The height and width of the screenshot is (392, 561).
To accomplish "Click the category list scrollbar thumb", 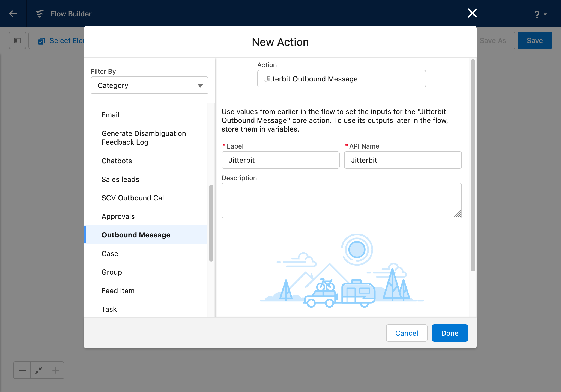I will tap(211, 223).
